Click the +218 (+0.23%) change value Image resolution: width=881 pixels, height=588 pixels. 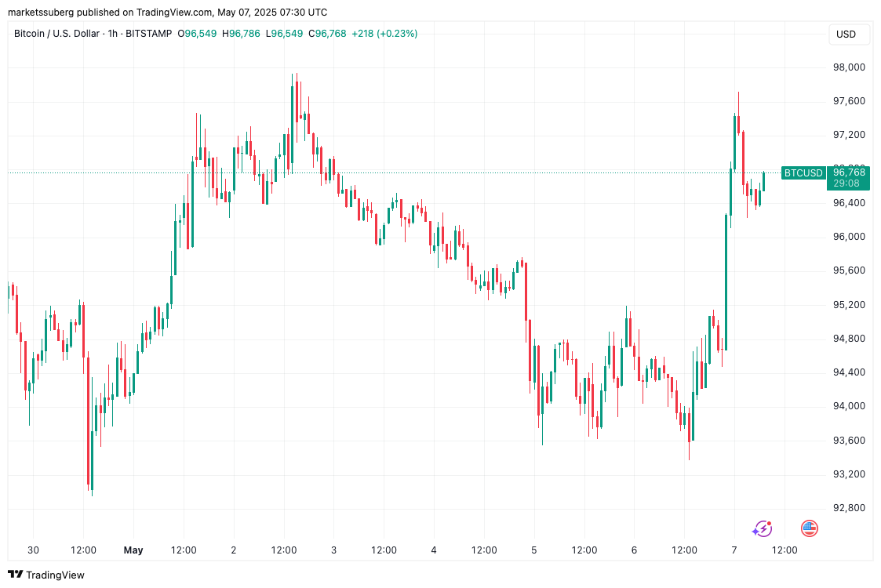click(x=384, y=34)
